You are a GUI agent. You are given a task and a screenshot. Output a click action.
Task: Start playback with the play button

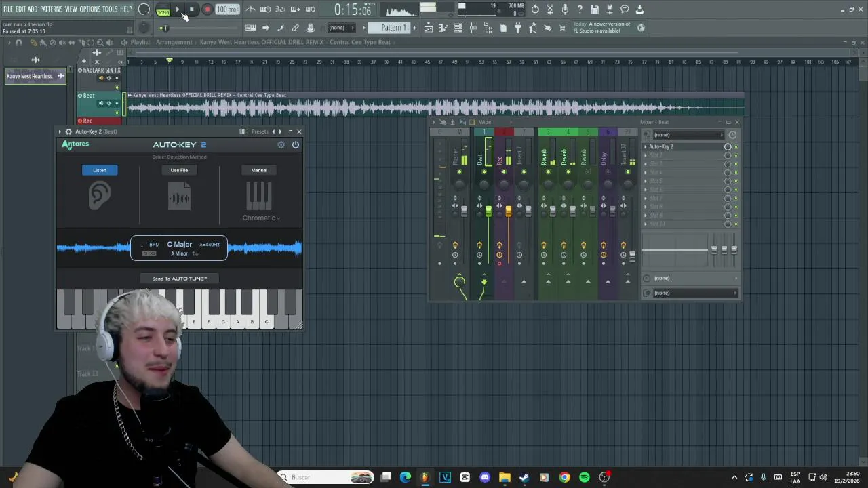[x=178, y=9]
